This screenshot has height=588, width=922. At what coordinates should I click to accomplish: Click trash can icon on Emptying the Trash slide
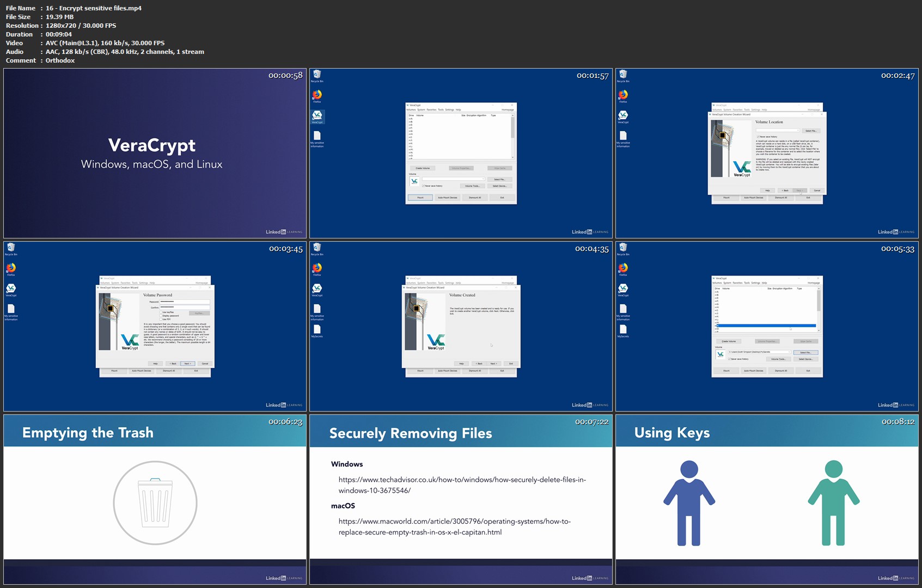[155, 503]
